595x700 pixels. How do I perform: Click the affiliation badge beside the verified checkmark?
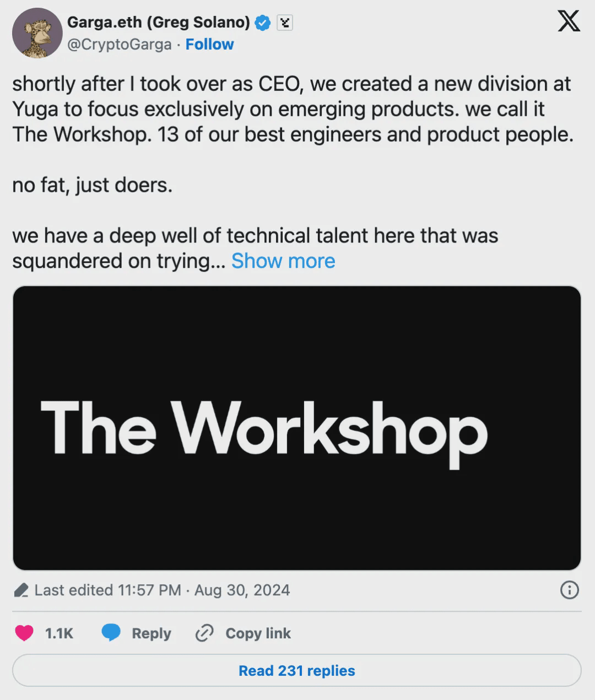284,23
